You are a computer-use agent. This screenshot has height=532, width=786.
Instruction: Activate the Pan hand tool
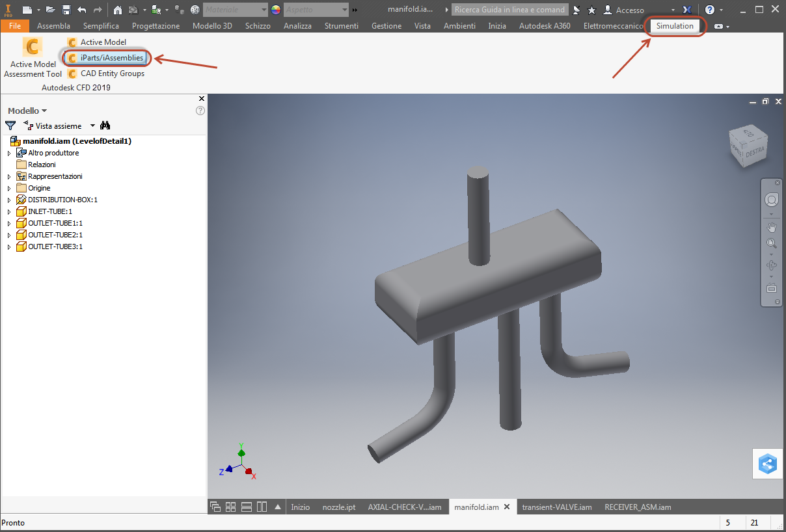[x=772, y=228]
